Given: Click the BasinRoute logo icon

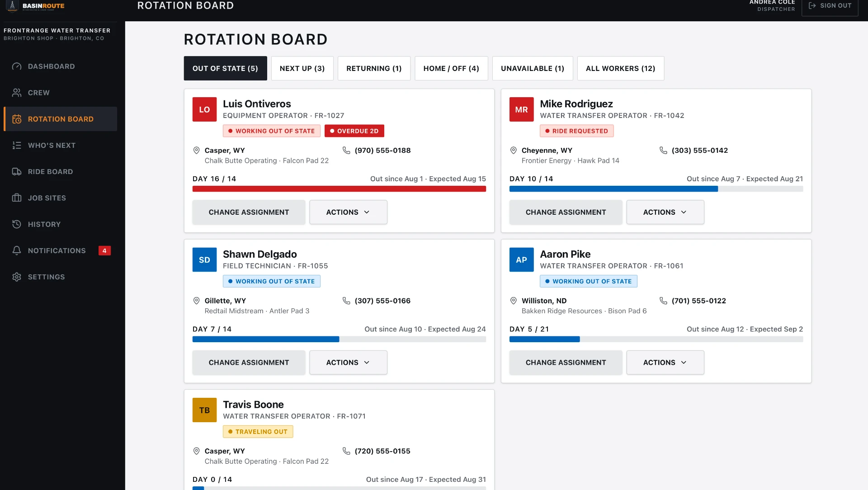Looking at the screenshot, I should (x=13, y=6).
